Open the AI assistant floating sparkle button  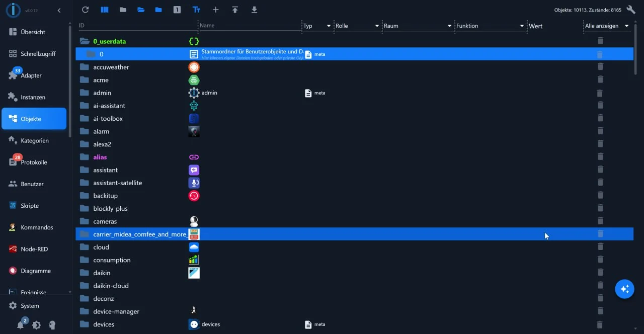(625, 289)
